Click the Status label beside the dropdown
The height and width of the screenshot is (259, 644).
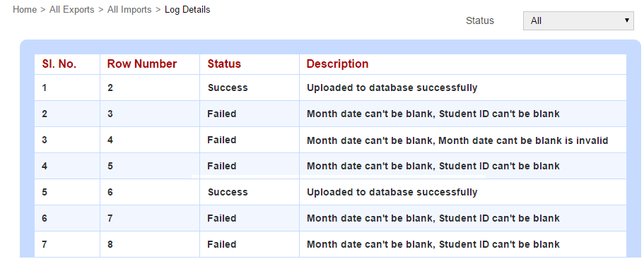tap(480, 20)
